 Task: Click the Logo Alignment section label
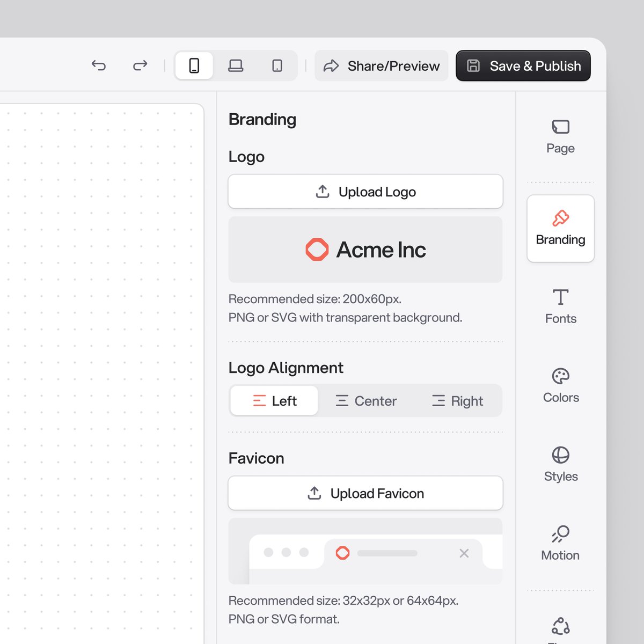(286, 368)
